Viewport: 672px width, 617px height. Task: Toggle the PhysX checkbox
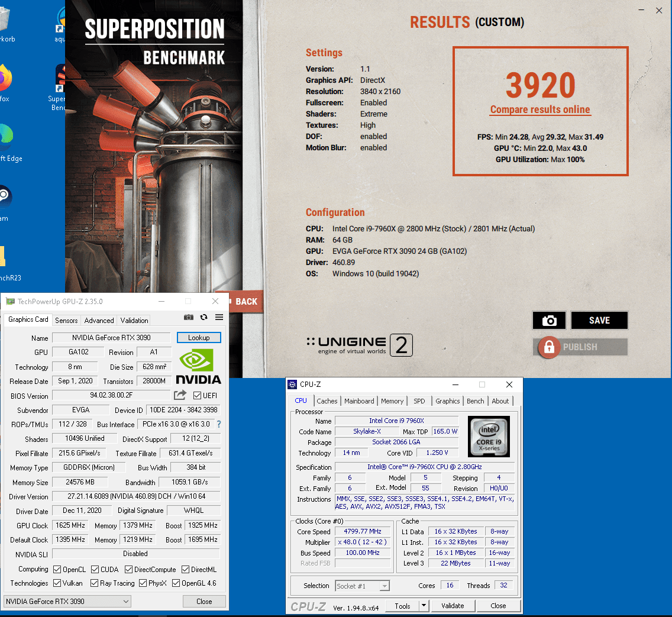[143, 583]
